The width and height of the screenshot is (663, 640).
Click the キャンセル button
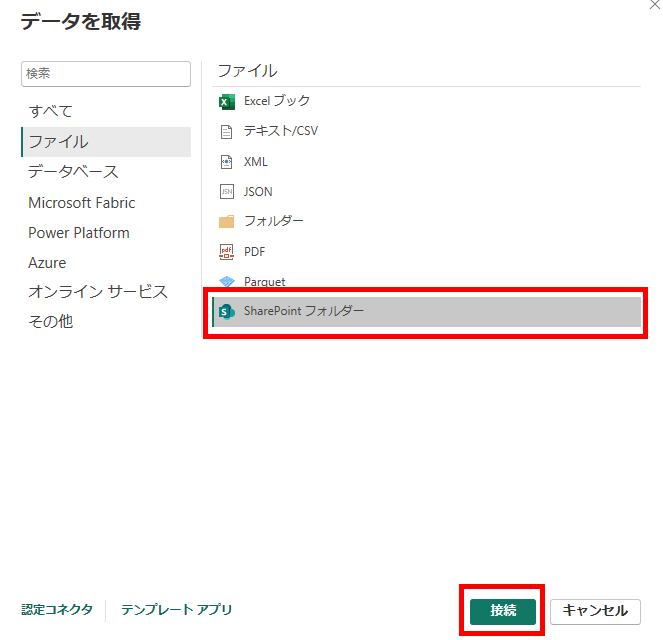tap(595, 611)
